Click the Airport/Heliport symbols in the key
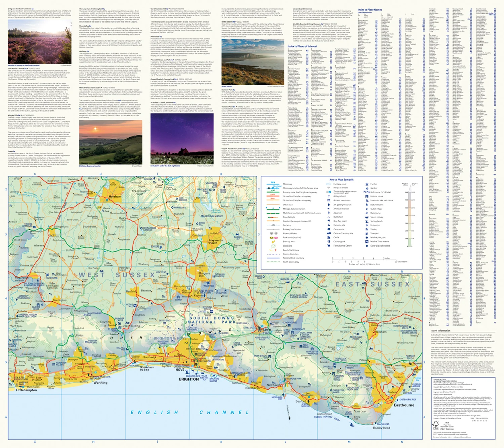Viewport: 504px width, 448px height. coord(274,233)
